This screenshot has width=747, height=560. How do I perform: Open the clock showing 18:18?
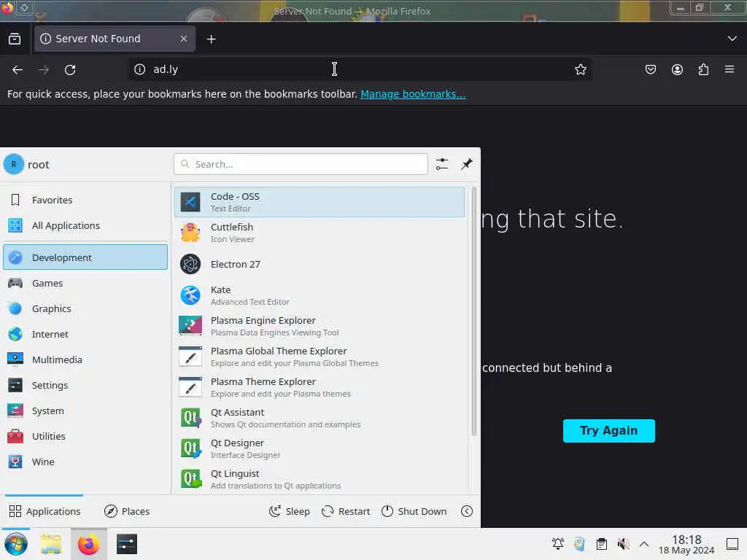click(686, 544)
